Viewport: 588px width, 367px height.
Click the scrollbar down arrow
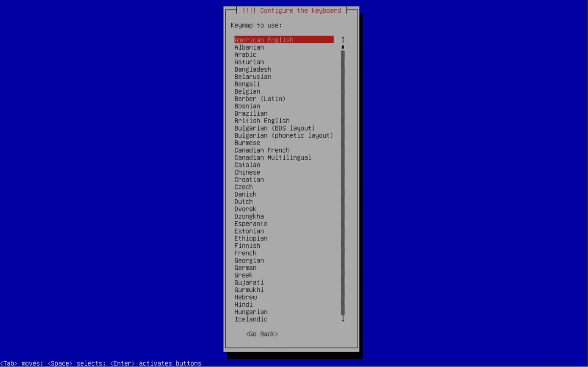[x=343, y=319]
